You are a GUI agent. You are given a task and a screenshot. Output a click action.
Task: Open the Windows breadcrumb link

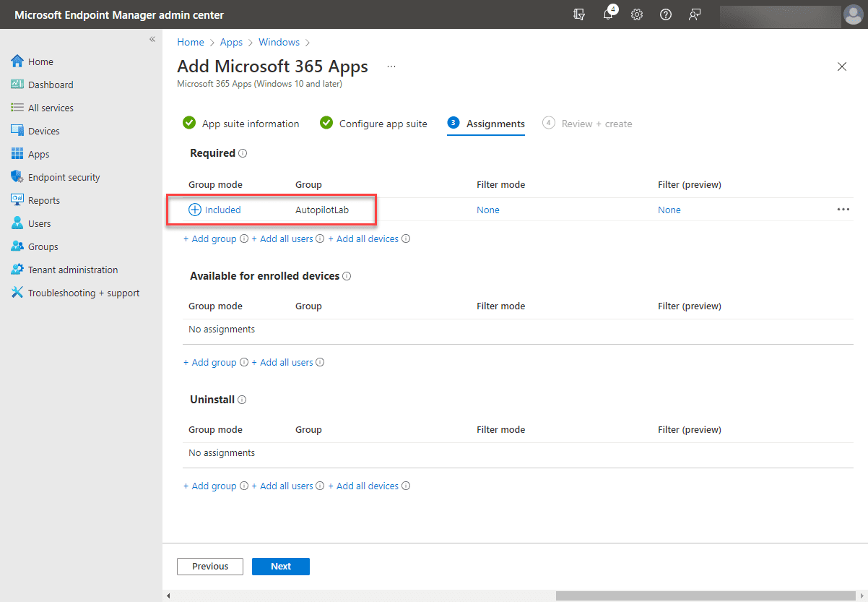click(x=279, y=42)
